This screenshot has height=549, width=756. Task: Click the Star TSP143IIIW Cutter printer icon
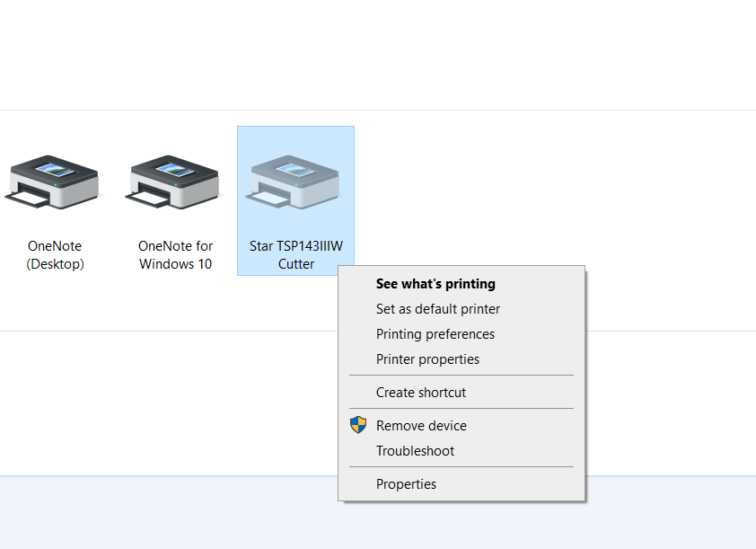294,182
